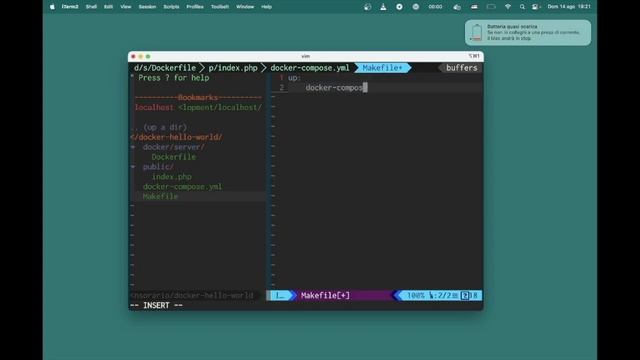Image resolution: width=640 pixels, height=360 pixels.
Task: Open the Toolbelt menu
Action: [220, 7]
